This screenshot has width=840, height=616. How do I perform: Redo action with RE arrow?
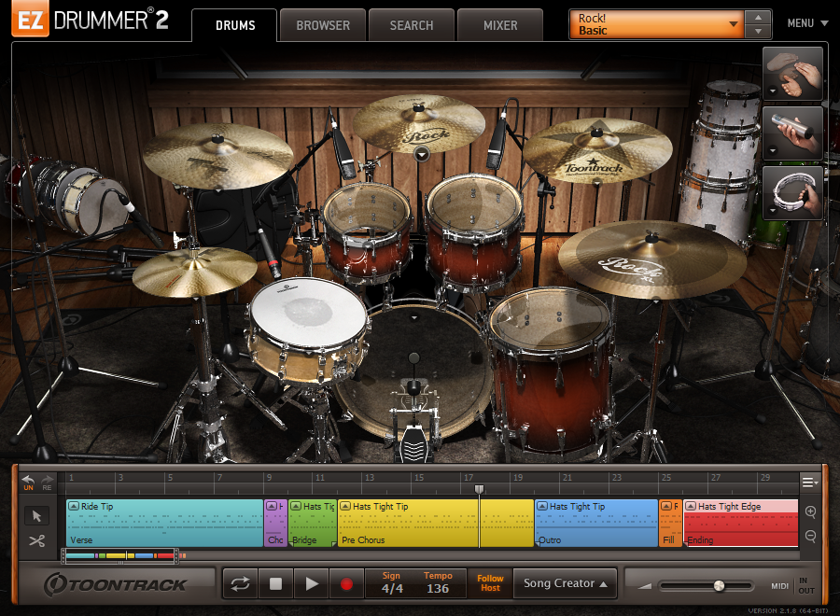(48, 483)
